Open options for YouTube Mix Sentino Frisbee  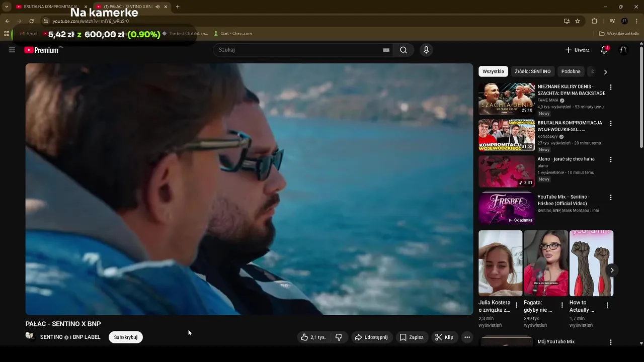tap(611, 198)
